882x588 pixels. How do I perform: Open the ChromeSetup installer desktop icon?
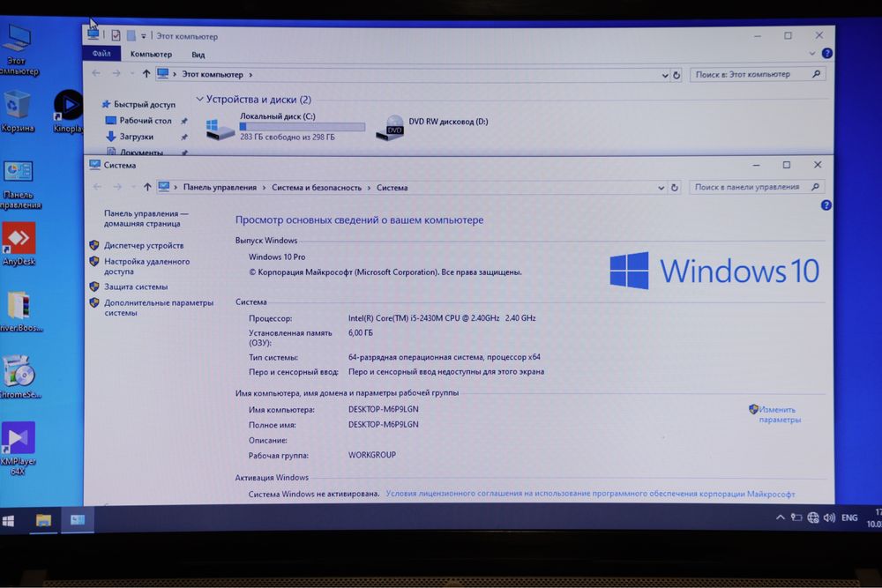click(x=19, y=376)
